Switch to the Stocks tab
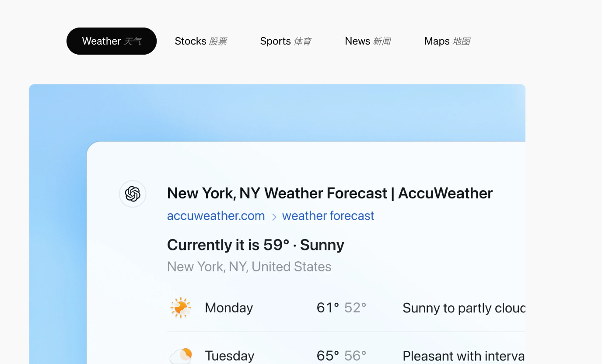 201,41
